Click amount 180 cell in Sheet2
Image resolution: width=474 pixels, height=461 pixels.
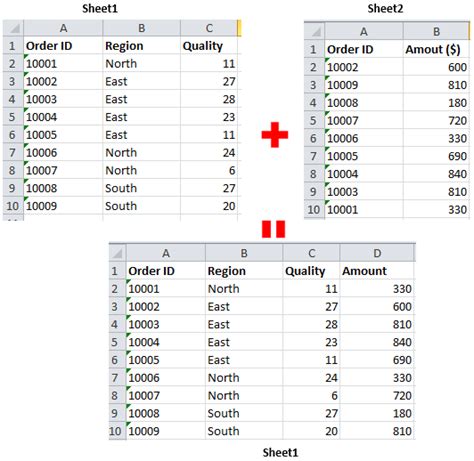[x=436, y=103]
